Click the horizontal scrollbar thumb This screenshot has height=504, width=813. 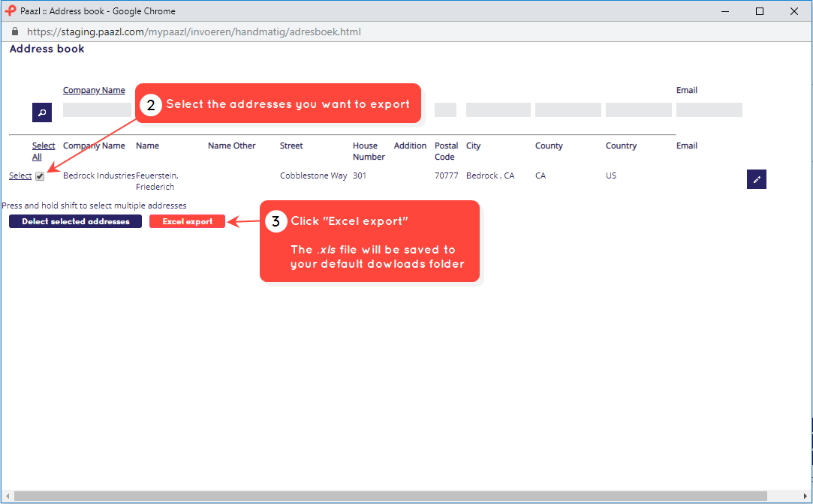pos(390,496)
